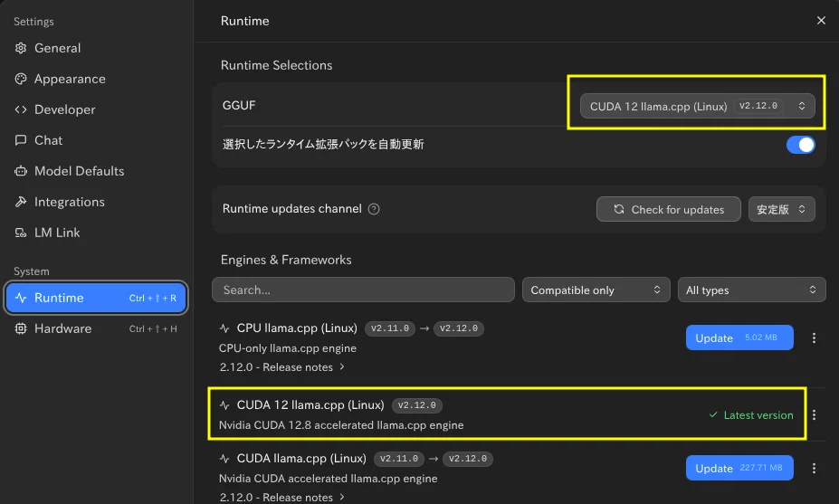Image resolution: width=839 pixels, height=504 pixels.
Task: Open CPU llama.cpp 2.12.0 release notes
Action: click(282, 367)
